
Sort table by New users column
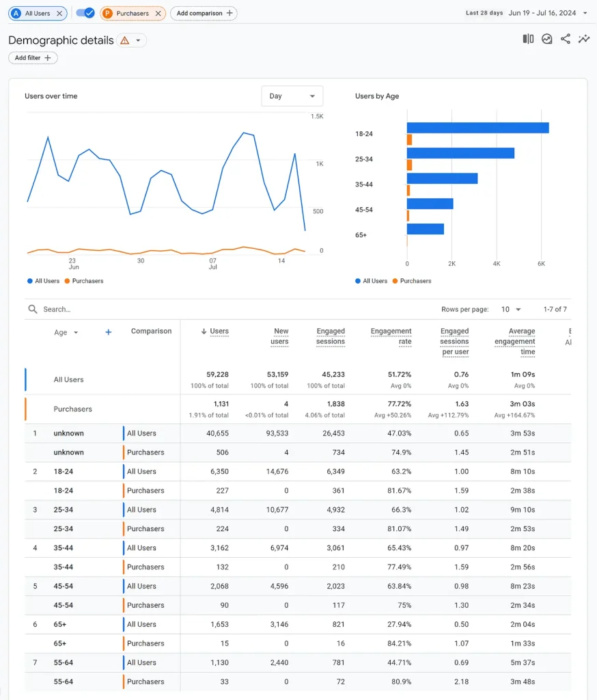pos(281,336)
